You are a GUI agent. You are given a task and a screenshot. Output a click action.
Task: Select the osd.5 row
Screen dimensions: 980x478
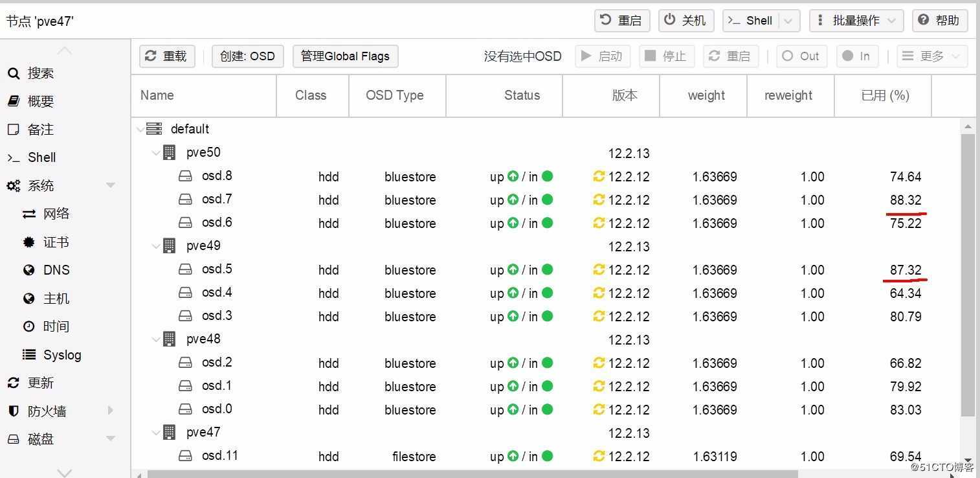click(546, 269)
